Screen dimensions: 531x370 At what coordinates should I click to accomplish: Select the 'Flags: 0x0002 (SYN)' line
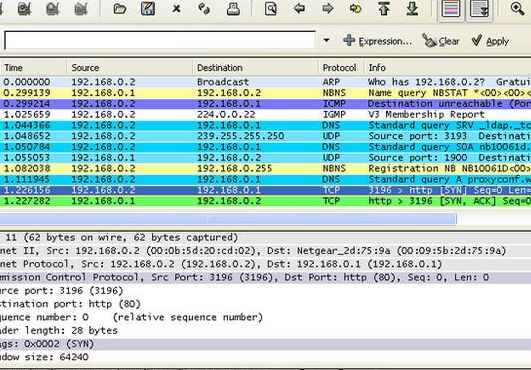[266, 344]
